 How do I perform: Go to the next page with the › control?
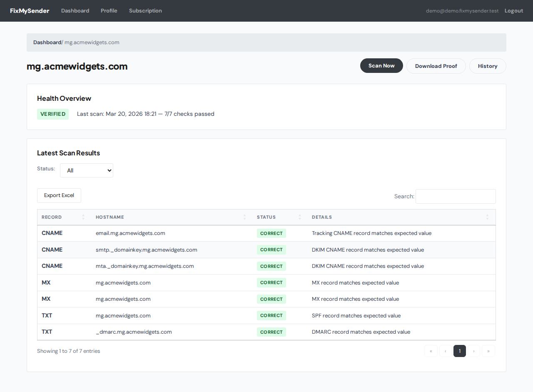(x=474, y=351)
